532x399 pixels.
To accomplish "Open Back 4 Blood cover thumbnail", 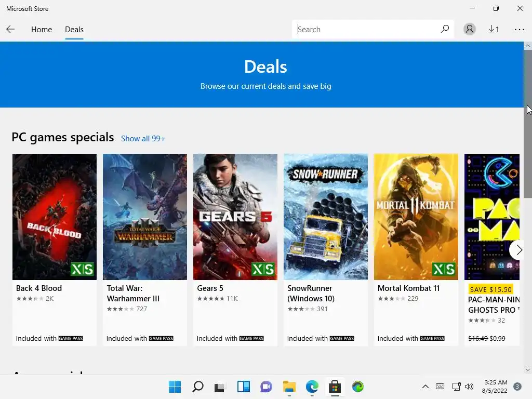I will pyautogui.click(x=55, y=217).
